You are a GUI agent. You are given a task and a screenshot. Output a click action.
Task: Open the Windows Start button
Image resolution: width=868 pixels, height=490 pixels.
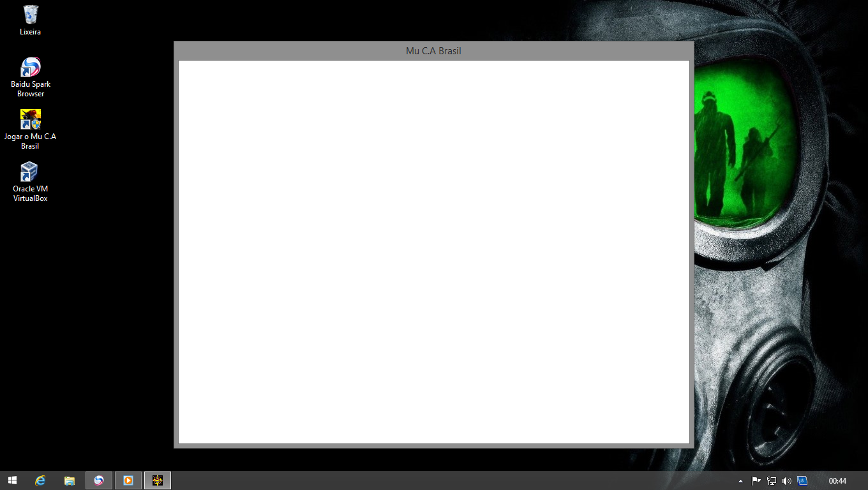(12, 480)
